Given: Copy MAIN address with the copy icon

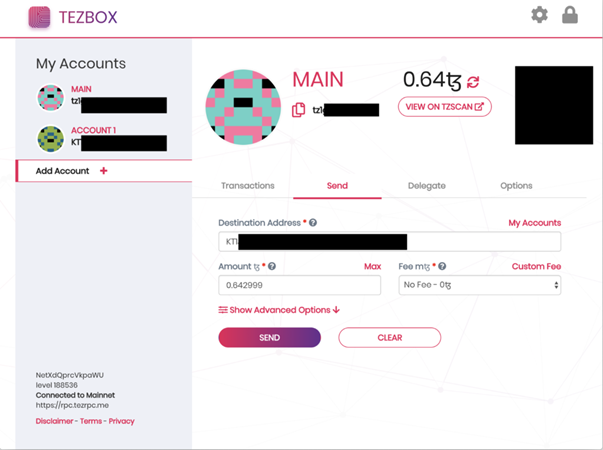Looking at the screenshot, I should tap(298, 110).
